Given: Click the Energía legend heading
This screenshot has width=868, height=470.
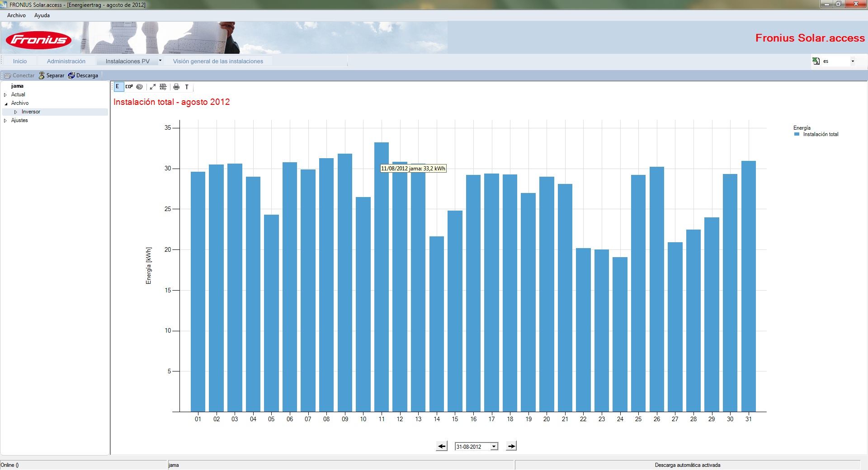Looking at the screenshot, I should 802,128.
